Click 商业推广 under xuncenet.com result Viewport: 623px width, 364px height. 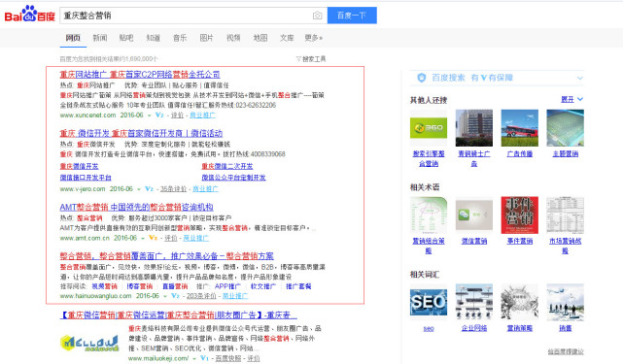[x=202, y=116]
